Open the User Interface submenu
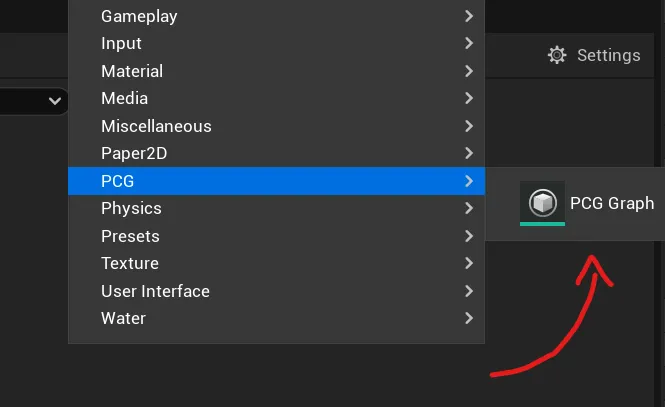The image size is (665, 407). pos(277,291)
